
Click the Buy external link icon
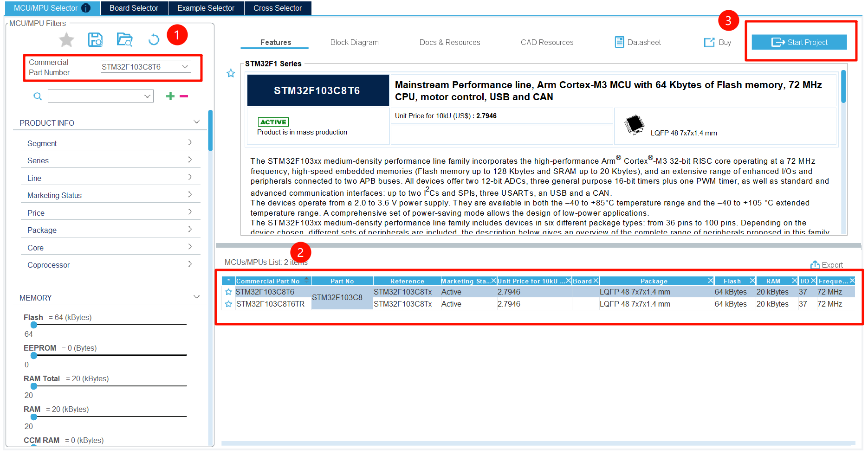pos(709,42)
